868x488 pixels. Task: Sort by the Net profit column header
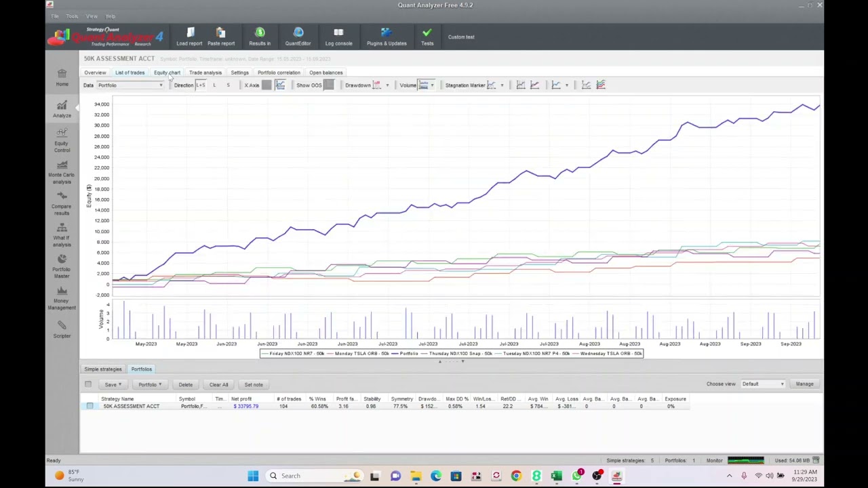pos(241,399)
